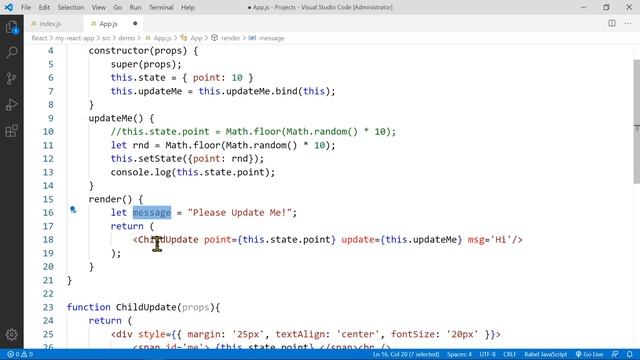Click console.log on line 13
This screenshot has height=360, width=640.
tap(140, 172)
